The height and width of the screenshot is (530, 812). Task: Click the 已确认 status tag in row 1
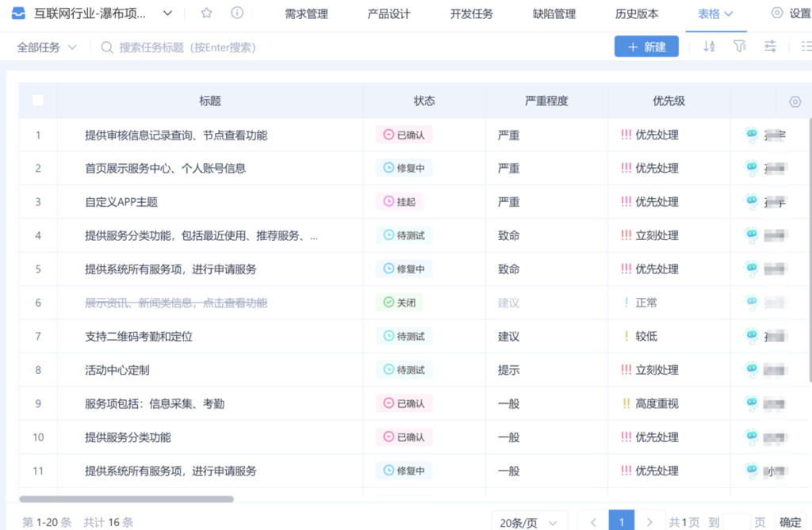point(404,135)
